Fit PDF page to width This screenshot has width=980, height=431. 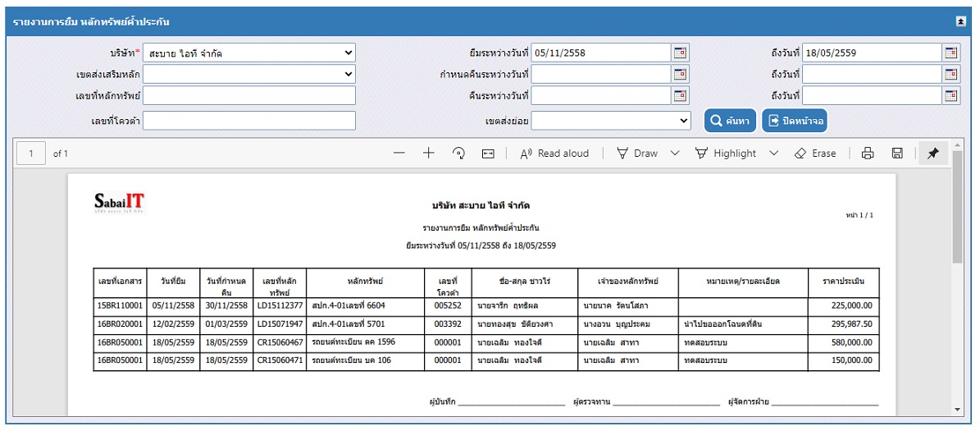[x=488, y=154]
